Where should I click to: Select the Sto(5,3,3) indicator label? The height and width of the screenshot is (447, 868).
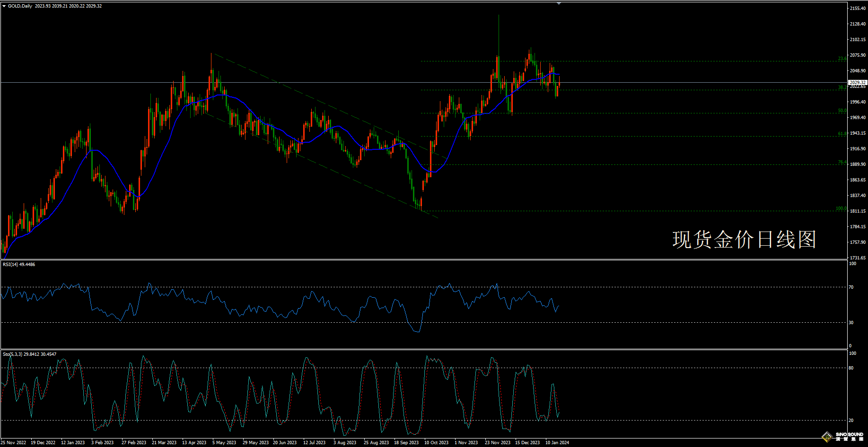(x=29, y=354)
